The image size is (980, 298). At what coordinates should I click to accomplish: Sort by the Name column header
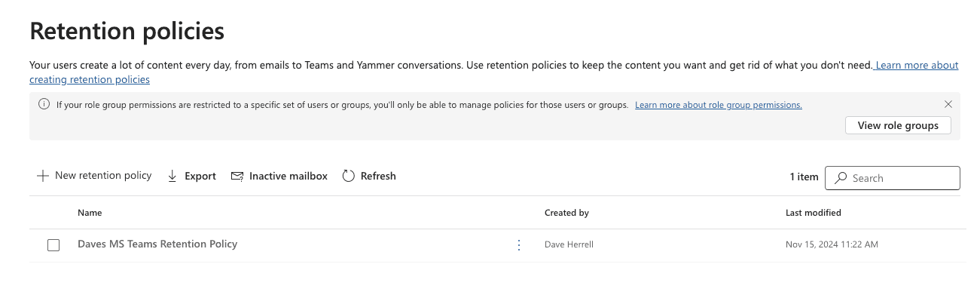pos(90,213)
